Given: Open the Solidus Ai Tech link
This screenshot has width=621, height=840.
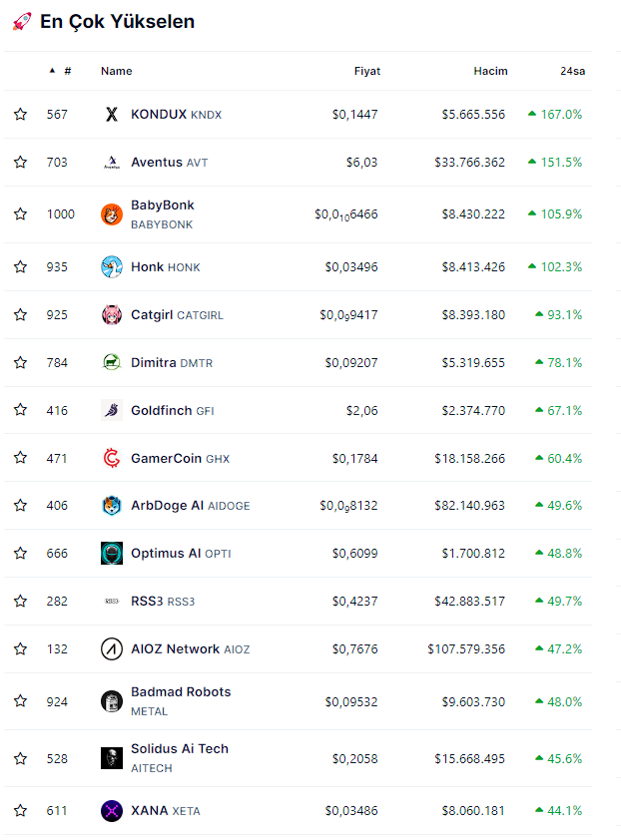Looking at the screenshot, I should click(x=179, y=749).
